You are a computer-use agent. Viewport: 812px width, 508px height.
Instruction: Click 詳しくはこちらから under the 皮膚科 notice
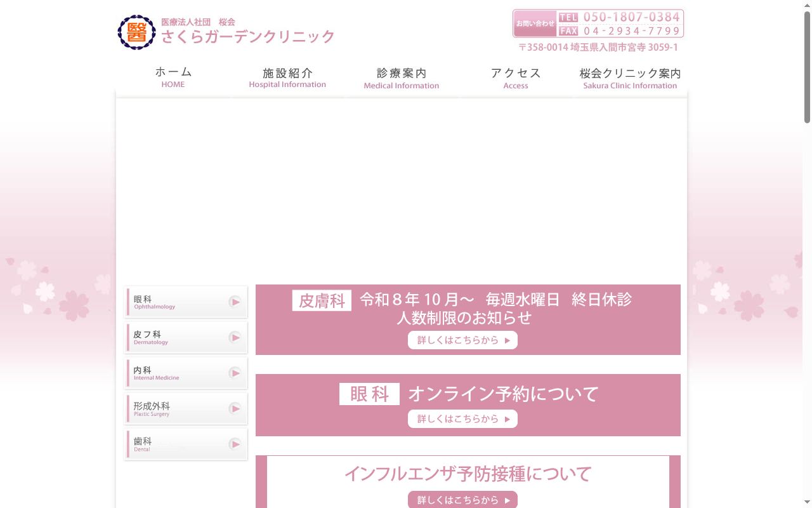[x=462, y=340]
